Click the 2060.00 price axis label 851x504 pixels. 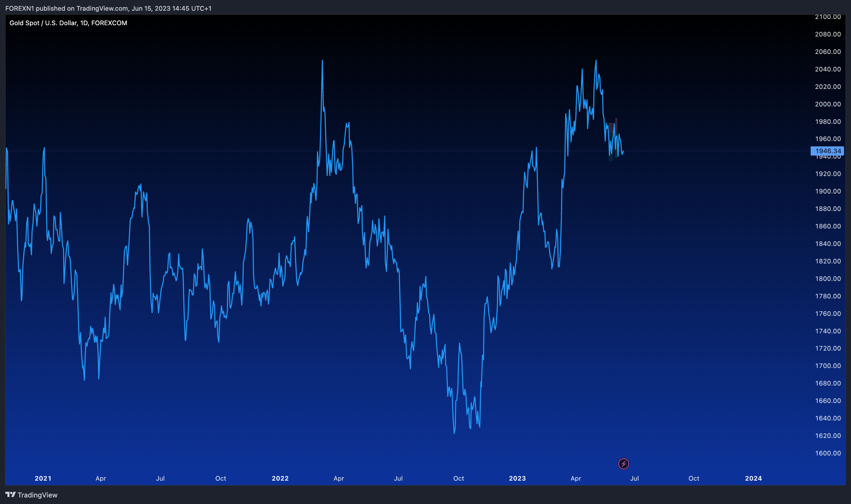pyautogui.click(x=828, y=52)
